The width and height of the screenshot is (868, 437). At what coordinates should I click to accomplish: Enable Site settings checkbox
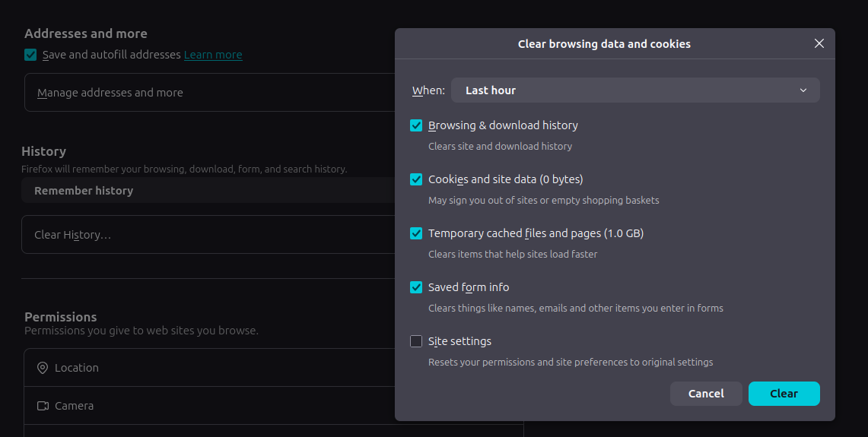[416, 341]
